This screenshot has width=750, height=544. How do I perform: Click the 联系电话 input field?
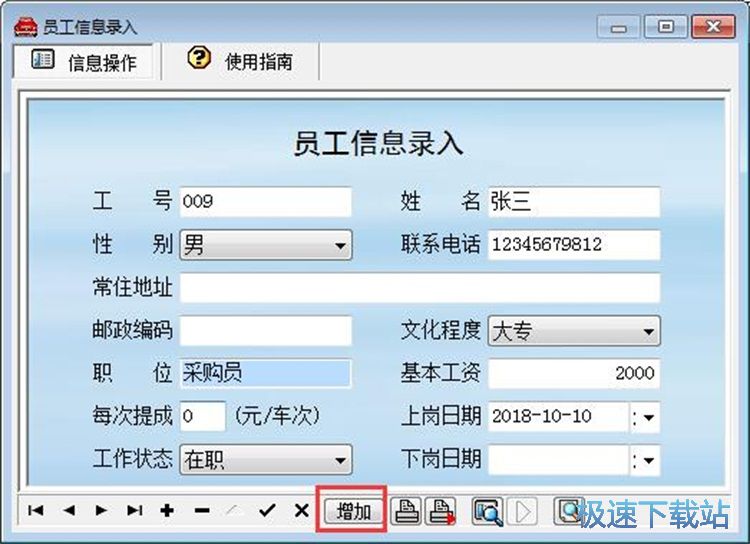click(574, 245)
